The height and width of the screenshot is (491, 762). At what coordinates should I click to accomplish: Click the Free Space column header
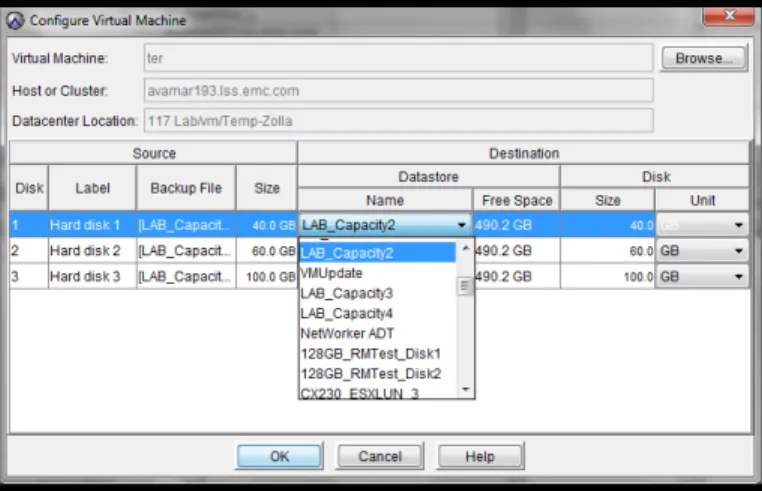coord(517,200)
